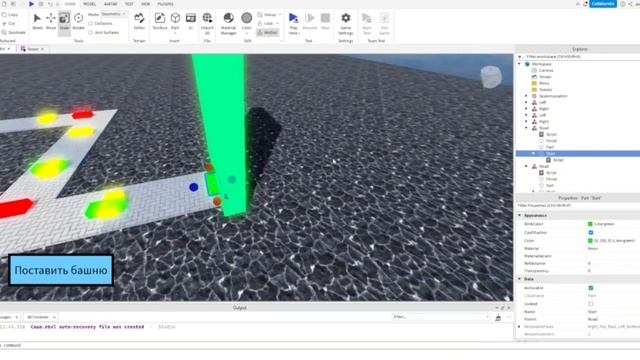
Task: Click the Copy clipboard command
Action: (x=10, y=15)
